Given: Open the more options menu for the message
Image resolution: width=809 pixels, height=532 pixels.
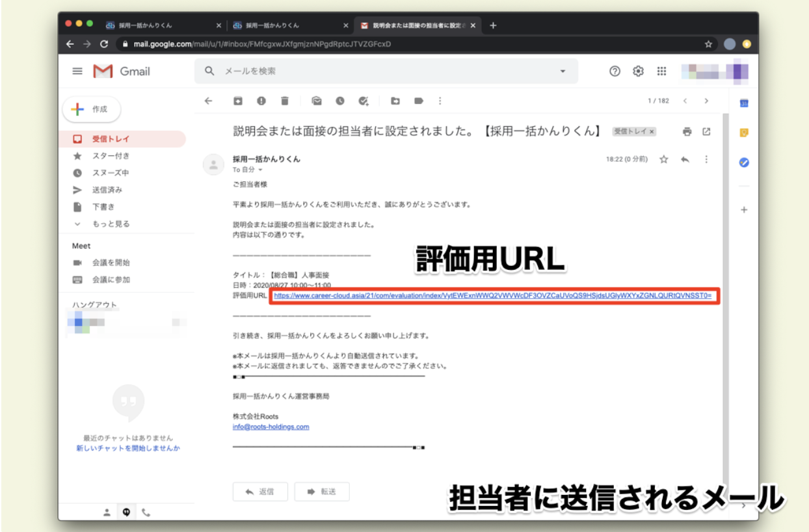Looking at the screenshot, I should [707, 159].
